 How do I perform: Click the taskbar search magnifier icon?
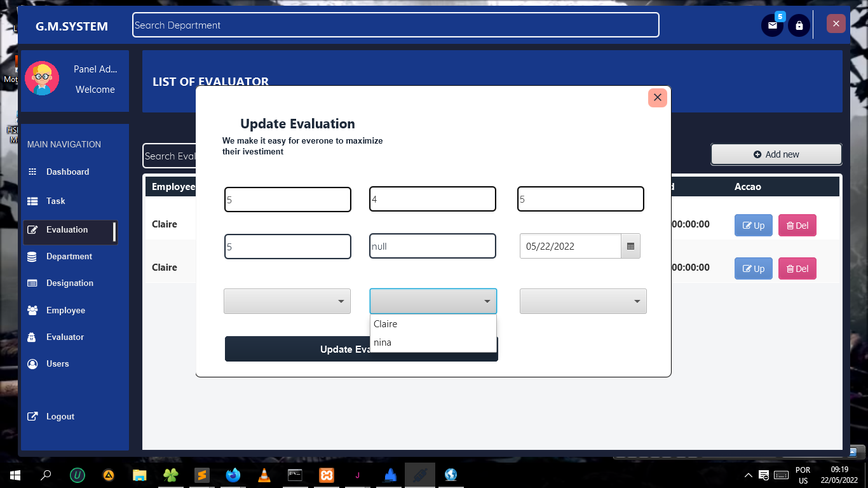pos(46,475)
